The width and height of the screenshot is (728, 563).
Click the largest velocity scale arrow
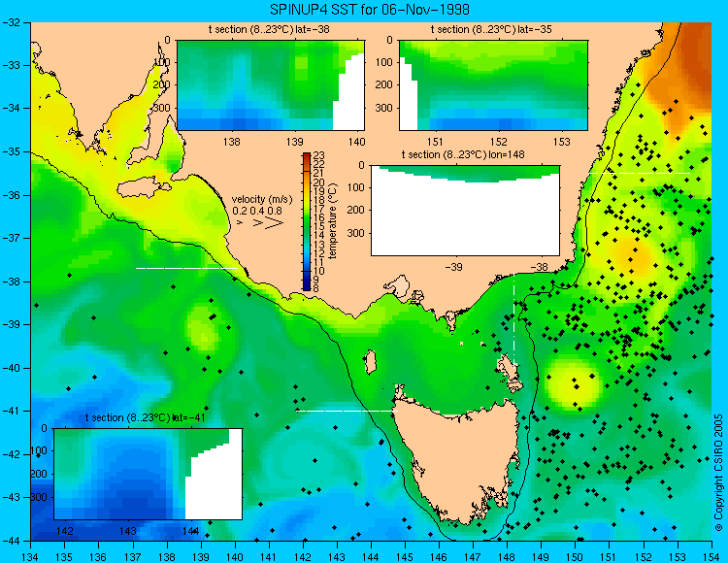[274, 223]
